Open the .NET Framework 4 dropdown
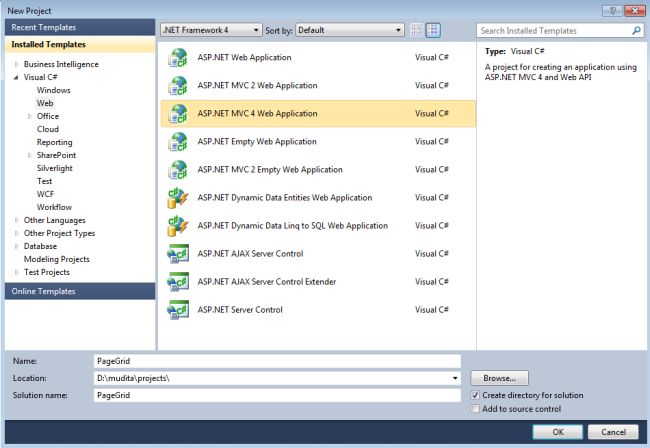 211,30
